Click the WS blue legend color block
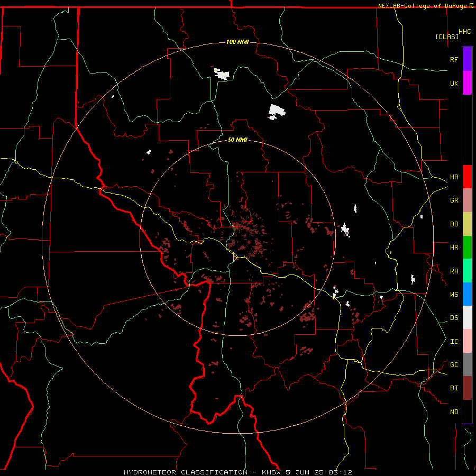The height and width of the screenshot is (476, 476). (x=467, y=294)
